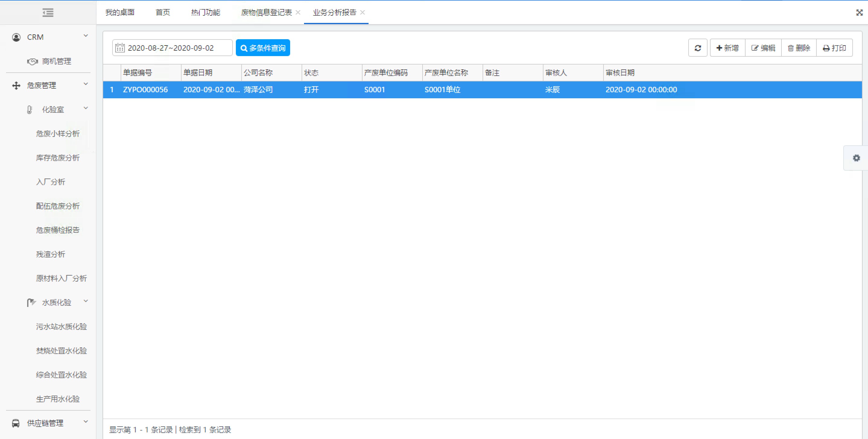Collapse the sidebar with the menu icon

point(48,12)
